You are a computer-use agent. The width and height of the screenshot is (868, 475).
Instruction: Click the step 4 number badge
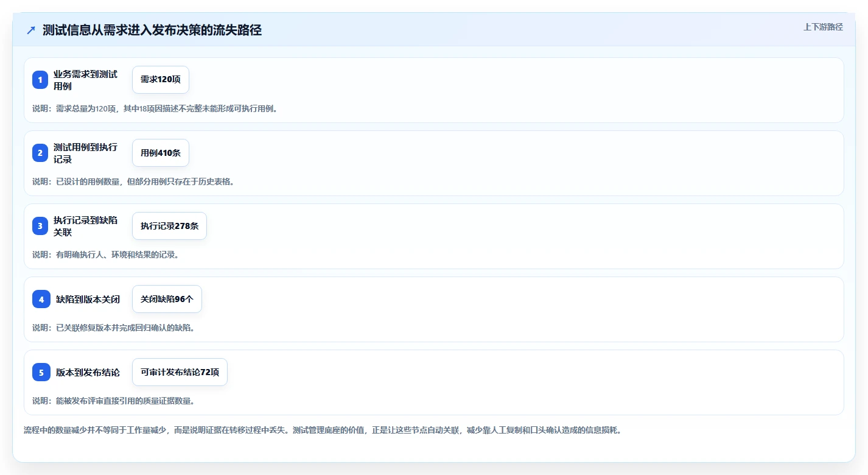(x=41, y=299)
